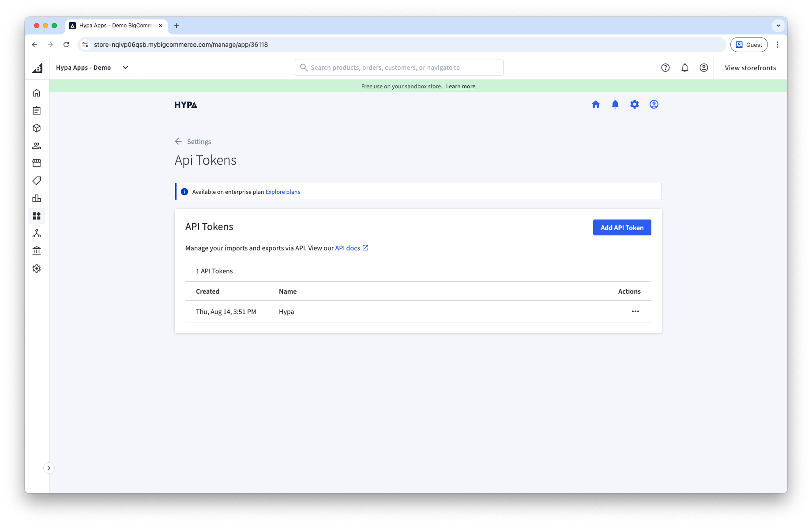812x526 pixels.
Task: Open the Orders clipboard sidebar icon
Action: [37, 110]
